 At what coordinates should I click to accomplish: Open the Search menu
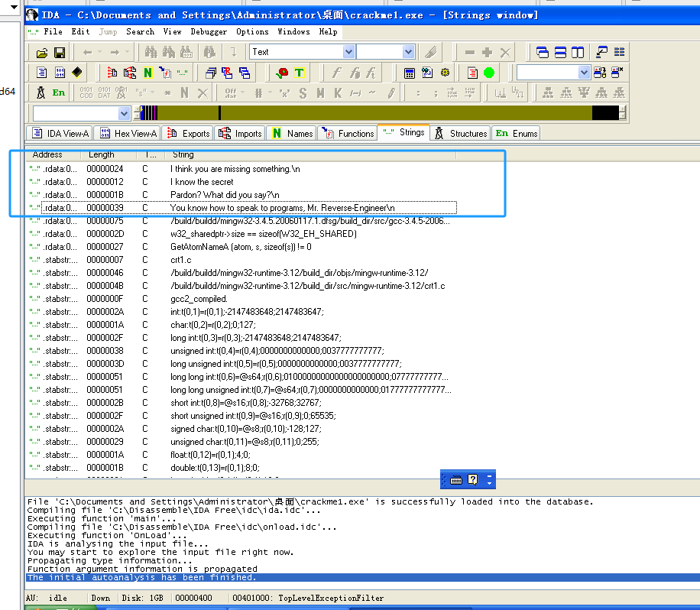[x=140, y=31]
